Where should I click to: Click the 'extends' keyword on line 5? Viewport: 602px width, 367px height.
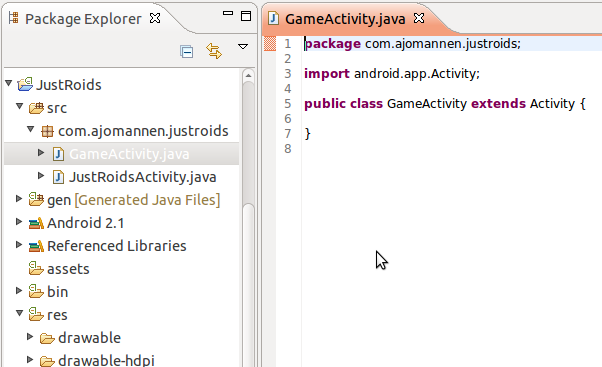(498, 104)
